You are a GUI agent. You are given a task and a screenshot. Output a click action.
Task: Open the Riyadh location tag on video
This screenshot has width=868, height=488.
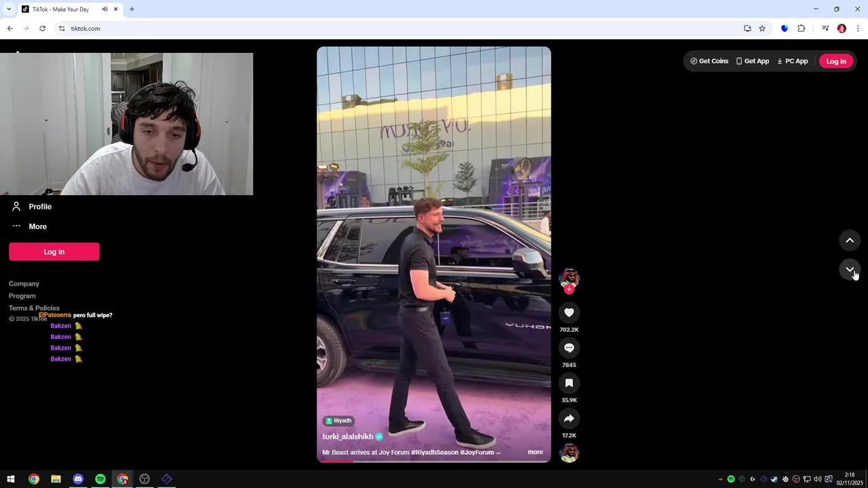coord(338,421)
